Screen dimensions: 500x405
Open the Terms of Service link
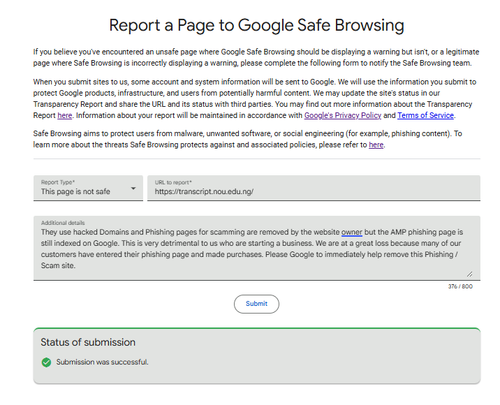[x=426, y=116]
